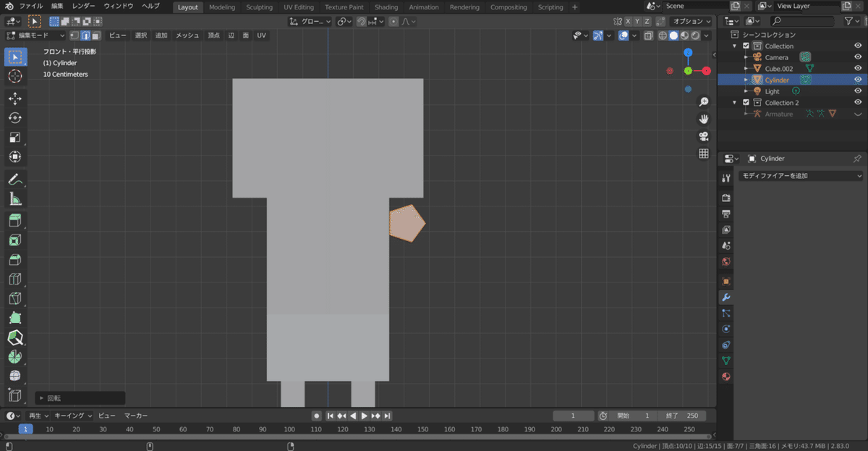Switch to camera view with camera icon
Screen dimensions: 868x451
pyautogui.click(x=703, y=136)
